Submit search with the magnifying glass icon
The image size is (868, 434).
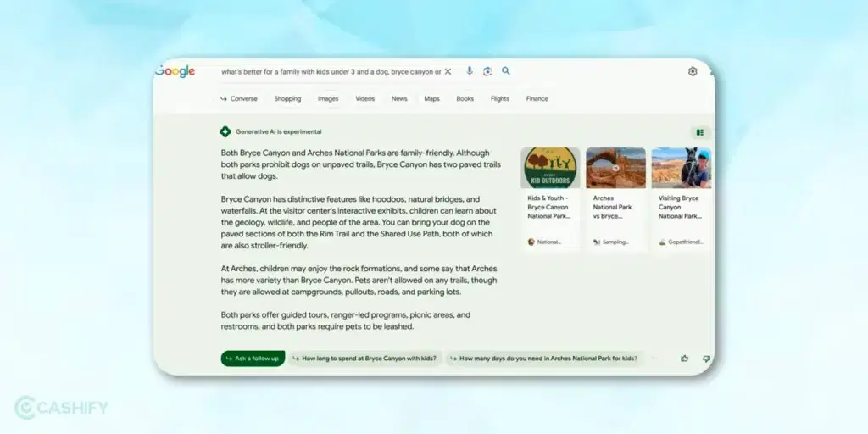click(x=506, y=71)
